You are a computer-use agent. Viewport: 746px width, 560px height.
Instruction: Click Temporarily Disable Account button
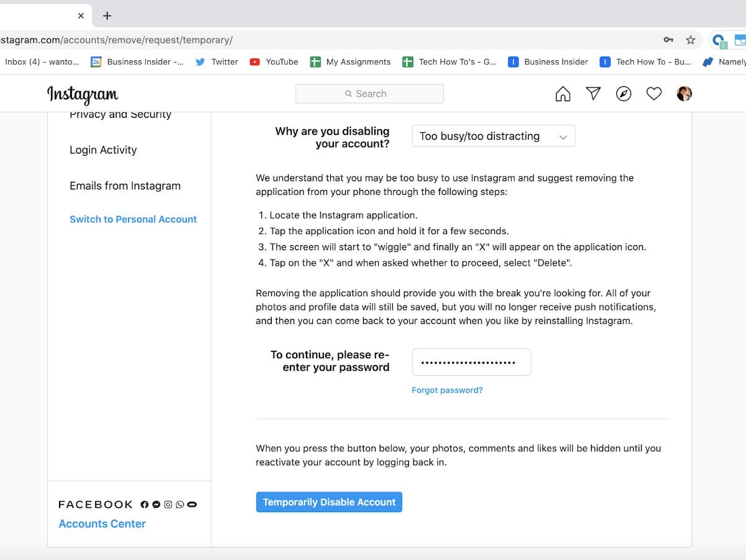pyautogui.click(x=329, y=502)
